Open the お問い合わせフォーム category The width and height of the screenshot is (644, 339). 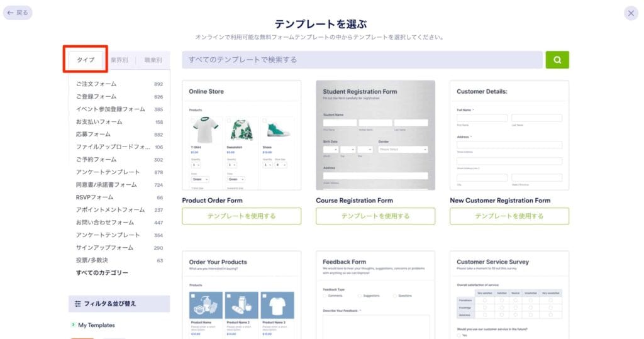tap(119, 222)
